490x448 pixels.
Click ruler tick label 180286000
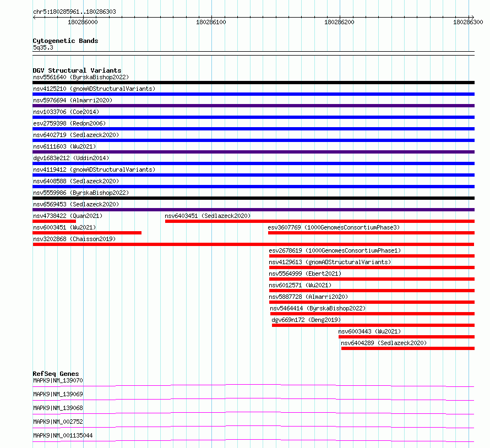[83, 22]
